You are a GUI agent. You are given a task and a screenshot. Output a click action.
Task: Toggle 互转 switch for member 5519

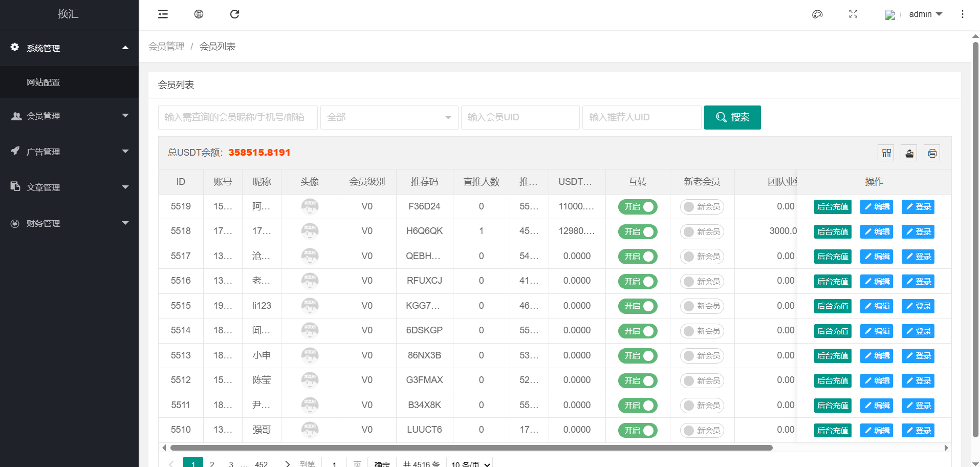point(638,207)
